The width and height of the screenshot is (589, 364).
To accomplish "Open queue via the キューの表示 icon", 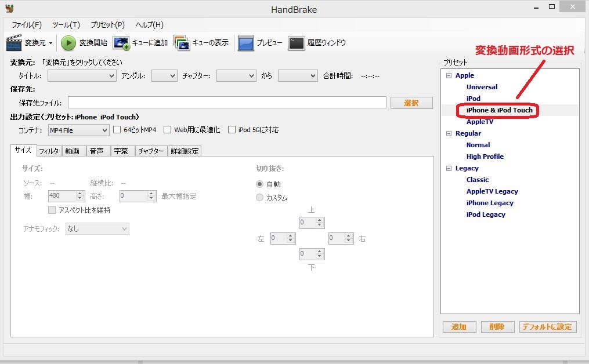I will coord(182,43).
